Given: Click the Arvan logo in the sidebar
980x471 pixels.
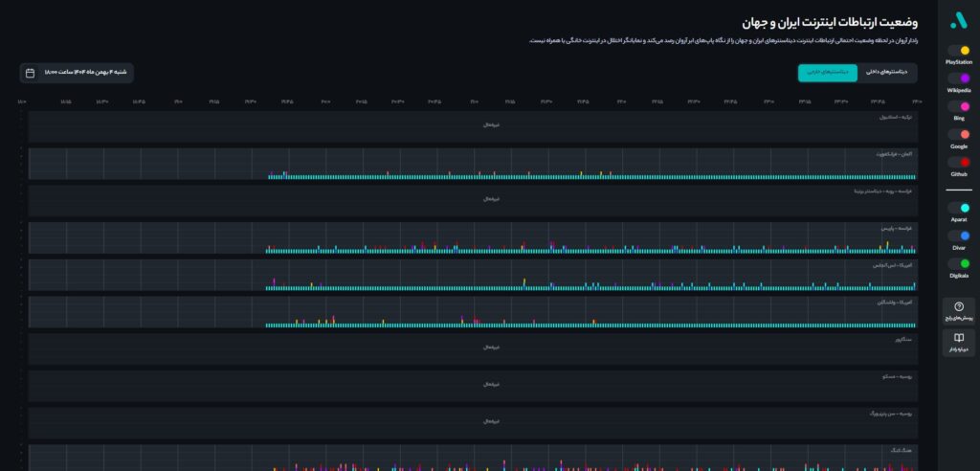Looking at the screenshot, I should click(x=958, y=20).
